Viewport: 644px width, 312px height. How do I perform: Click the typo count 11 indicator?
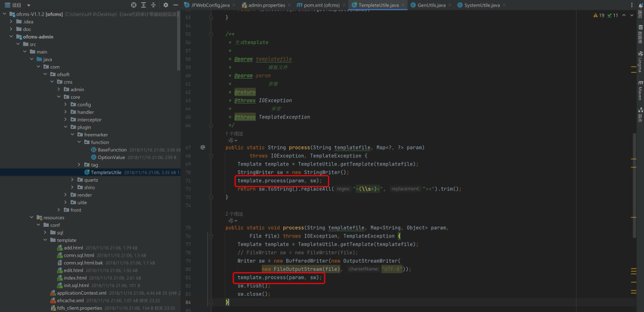(x=612, y=15)
